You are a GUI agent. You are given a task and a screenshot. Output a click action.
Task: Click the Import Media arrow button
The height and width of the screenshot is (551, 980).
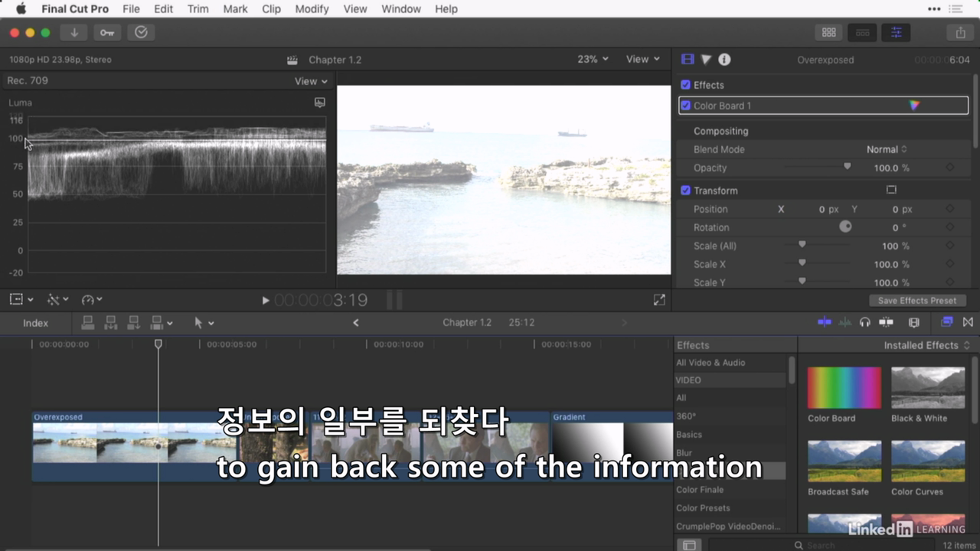tap(74, 32)
